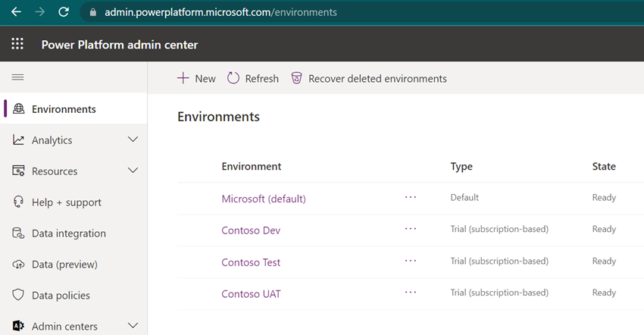This screenshot has width=644, height=335.
Task: Open more actions for Contoso Test
Action: click(x=411, y=261)
